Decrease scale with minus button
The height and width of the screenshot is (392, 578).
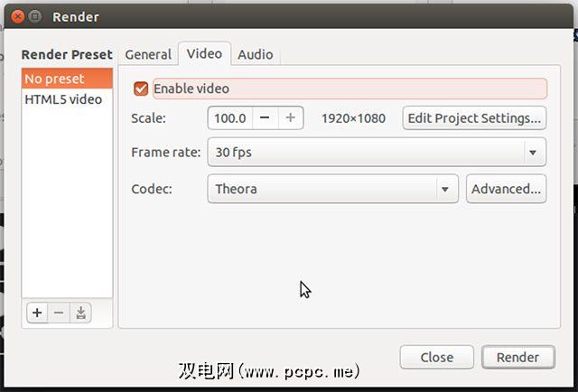pyautogui.click(x=265, y=118)
